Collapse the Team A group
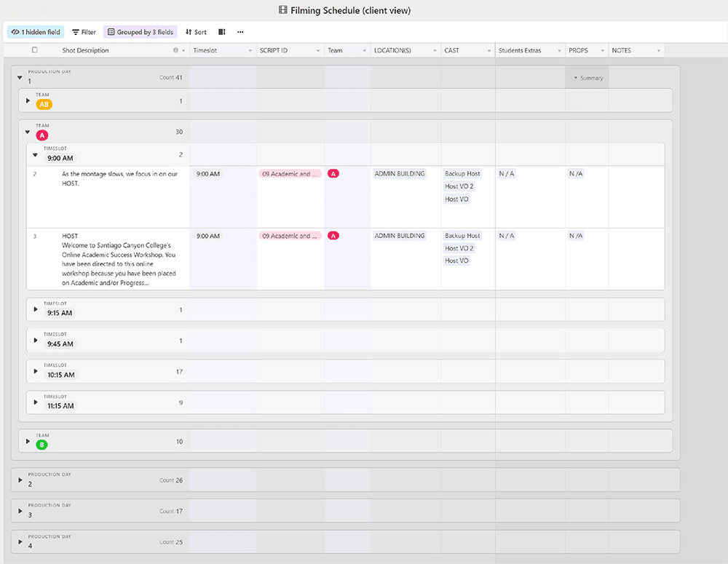This screenshot has width=728, height=564. (27, 132)
